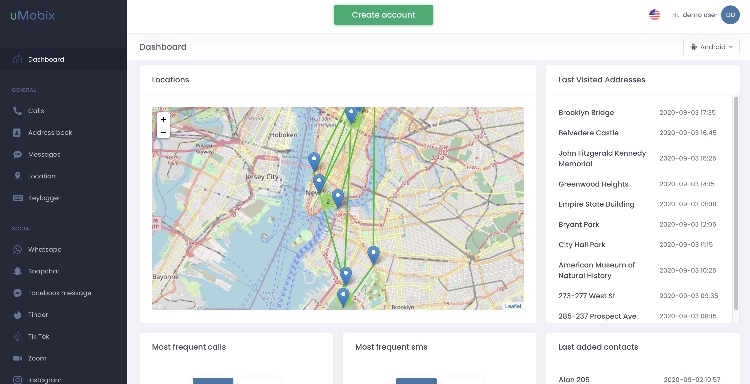The image size is (750, 384).
Task: Open the WhatsApp icon in sidebar
Action: pos(17,250)
